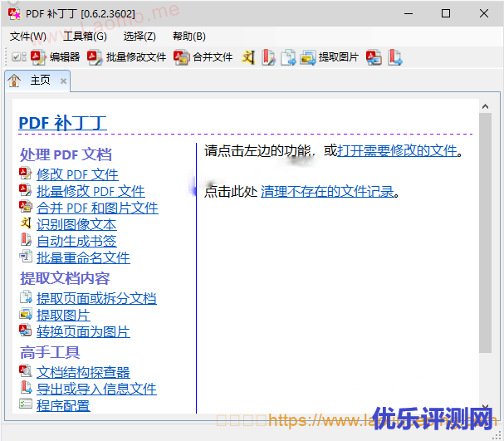Click the icon beside 转换页面为图片
The width and height of the screenshot is (504, 441).
[25, 331]
